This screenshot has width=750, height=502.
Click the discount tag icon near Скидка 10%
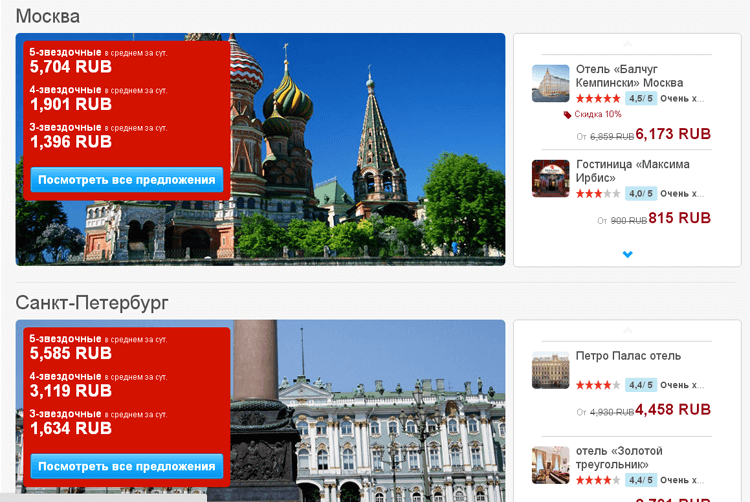click(568, 115)
